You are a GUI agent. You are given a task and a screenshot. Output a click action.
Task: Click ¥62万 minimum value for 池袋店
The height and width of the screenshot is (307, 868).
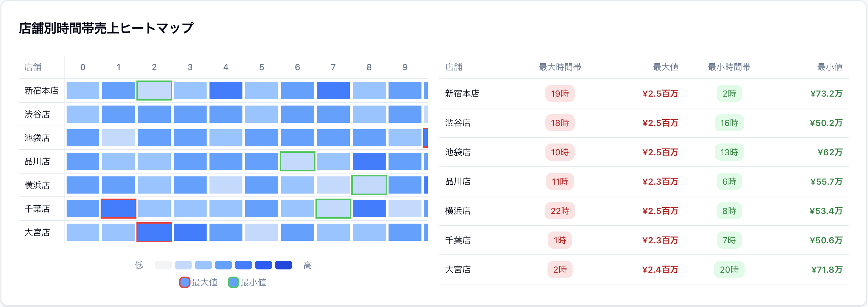pos(830,152)
